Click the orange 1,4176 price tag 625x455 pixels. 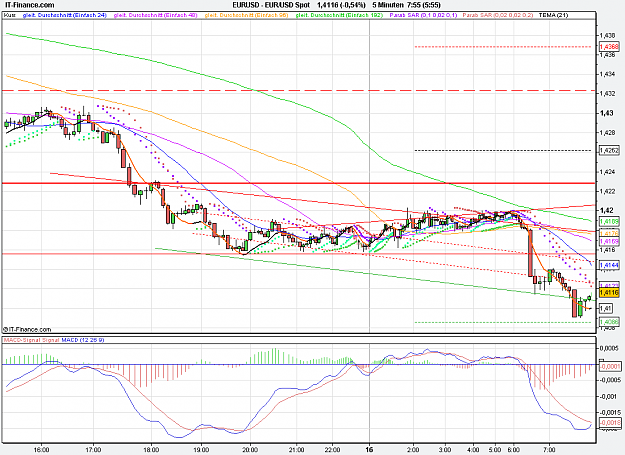tap(609, 233)
